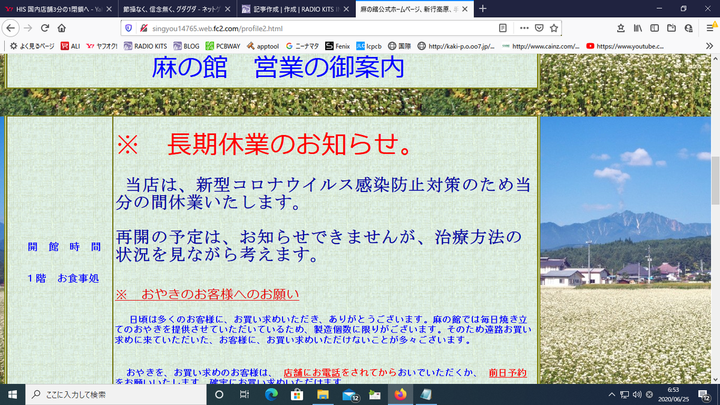Click the forward navigation arrow
This screenshot has width=720, height=405.
pos(28,28)
